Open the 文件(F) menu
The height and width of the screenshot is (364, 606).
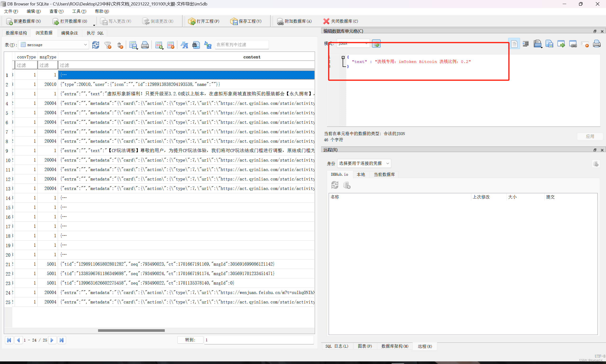(x=11, y=11)
